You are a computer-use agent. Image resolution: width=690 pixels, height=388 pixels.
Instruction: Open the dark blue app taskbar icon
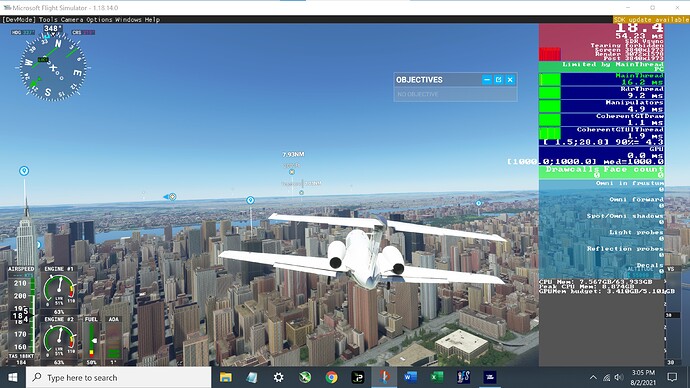(490, 377)
